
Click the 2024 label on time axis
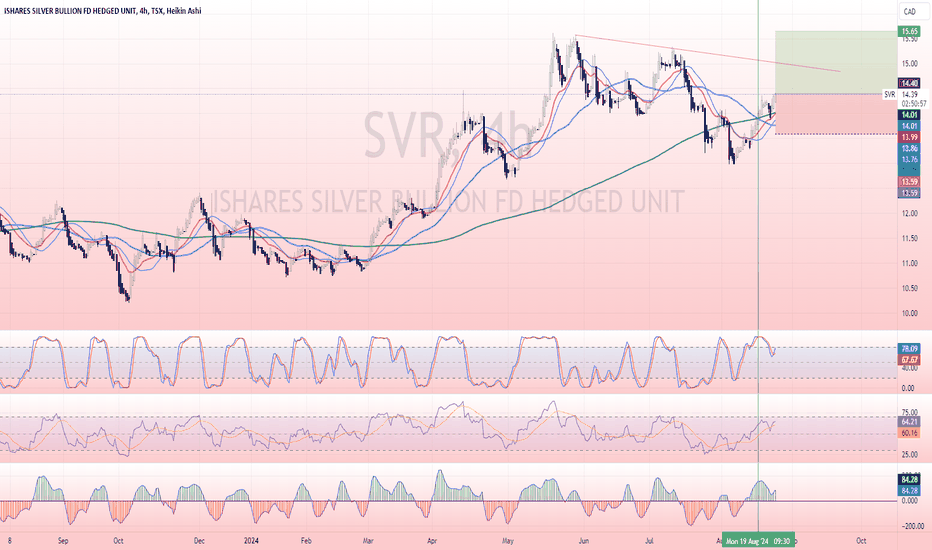[x=251, y=541]
